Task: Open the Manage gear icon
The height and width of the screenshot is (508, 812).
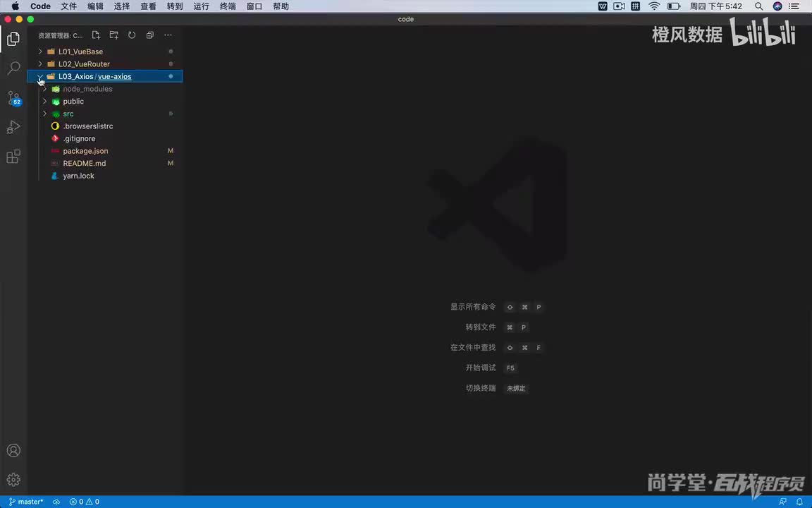Action: (x=13, y=480)
